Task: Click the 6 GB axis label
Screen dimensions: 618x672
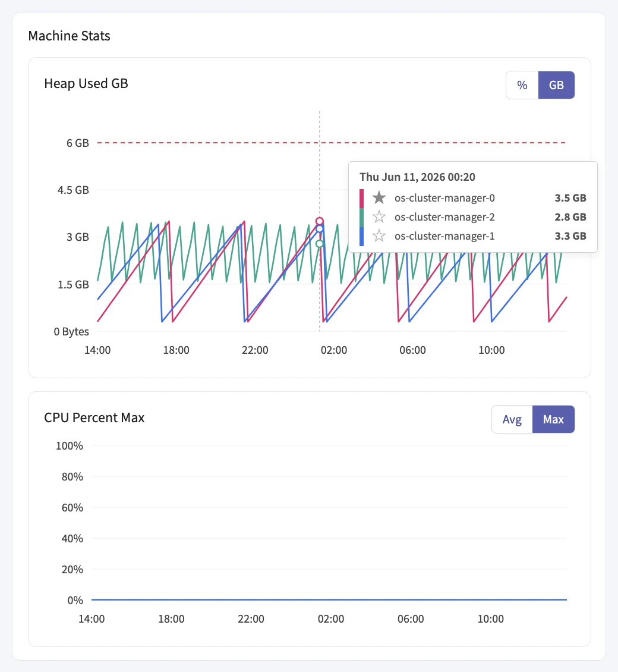Action: click(77, 143)
